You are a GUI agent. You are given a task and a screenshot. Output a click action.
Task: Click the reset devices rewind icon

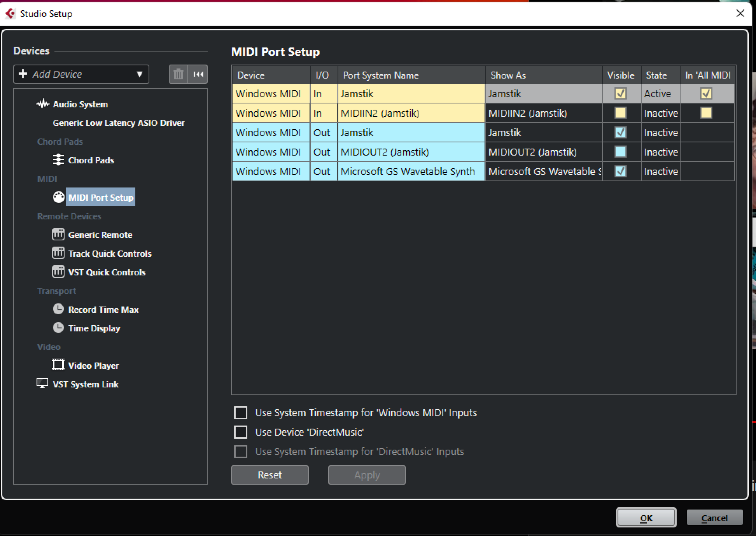[x=198, y=74]
